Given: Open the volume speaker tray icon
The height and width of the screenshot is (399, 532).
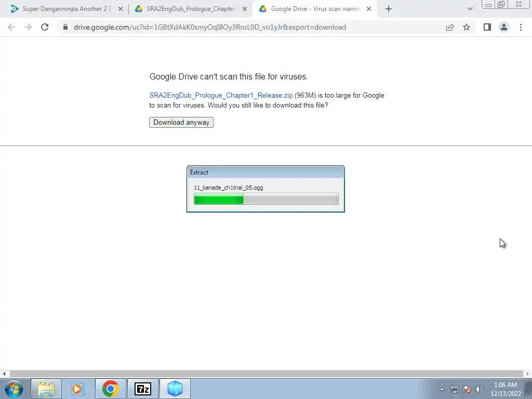Looking at the screenshot, I should tap(479, 389).
